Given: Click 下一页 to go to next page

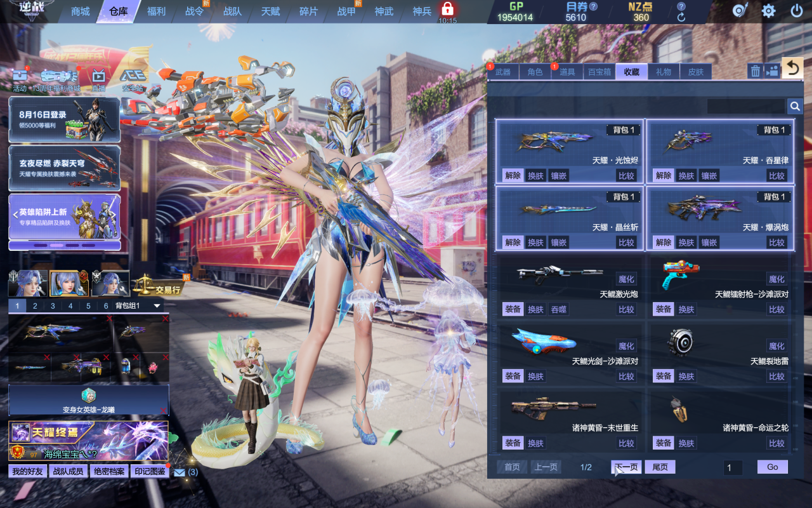Looking at the screenshot, I should tap(626, 467).
